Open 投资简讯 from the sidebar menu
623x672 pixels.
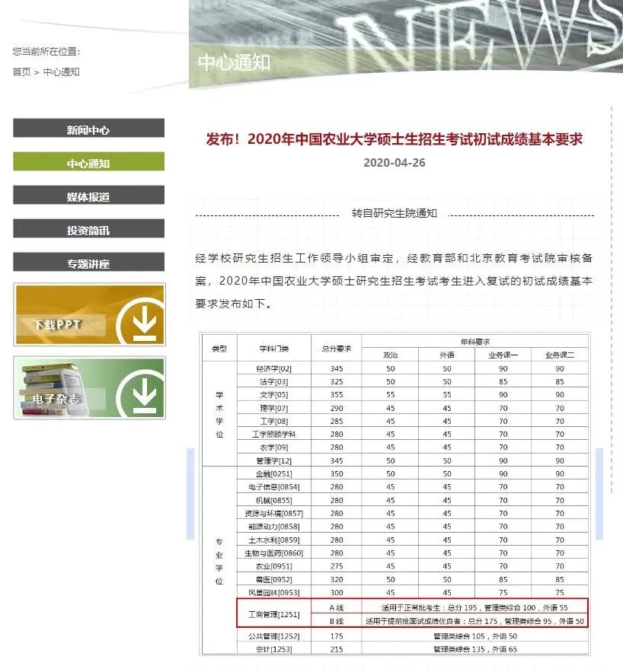(88, 231)
